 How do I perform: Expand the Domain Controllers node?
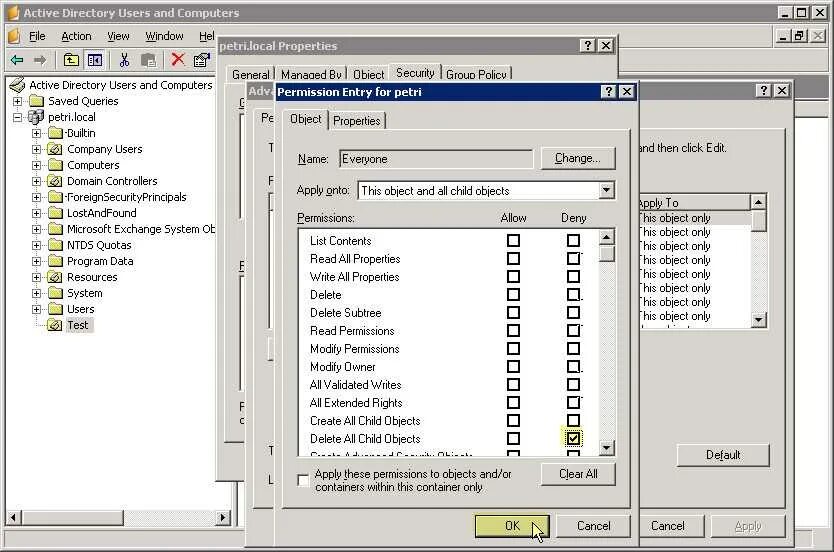pyautogui.click(x=36, y=181)
